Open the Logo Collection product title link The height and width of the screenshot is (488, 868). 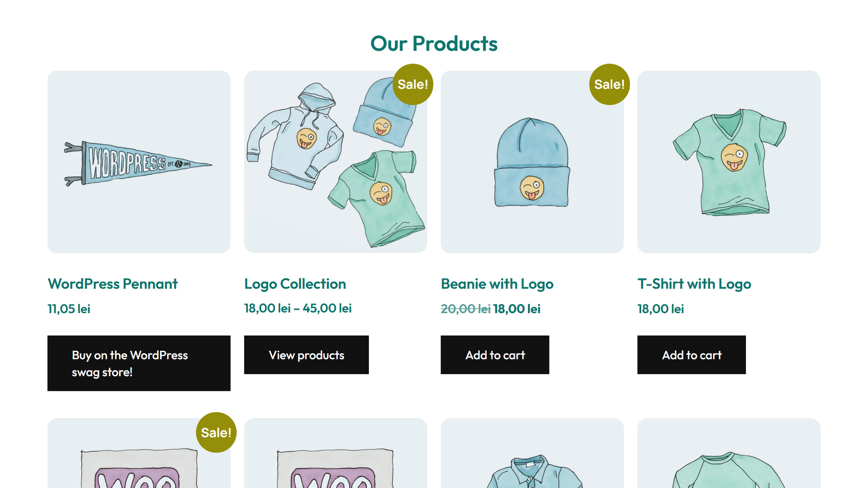(x=295, y=284)
